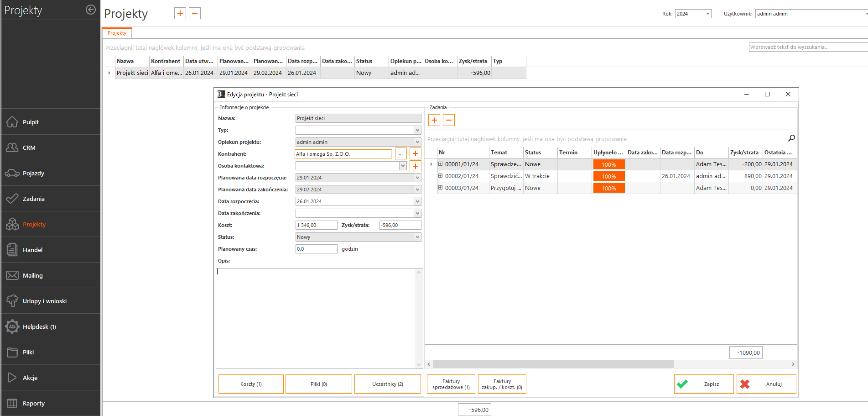Viewport: 868px width, 416px height.
Task: Expand the Projekt sieci row indicator in the main grid
Action: (109, 73)
